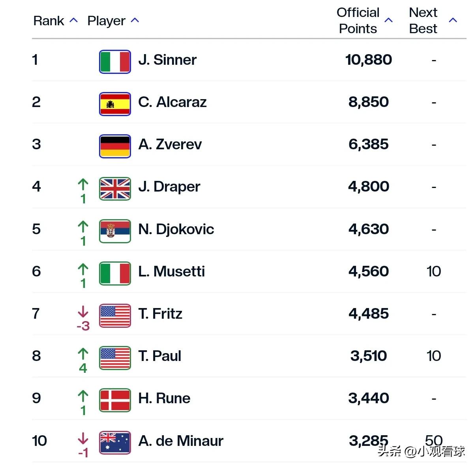Image resolution: width=476 pixels, height=468 pixels.
Task: Click the Danish flag beside H. Rune
Action: 115,400
